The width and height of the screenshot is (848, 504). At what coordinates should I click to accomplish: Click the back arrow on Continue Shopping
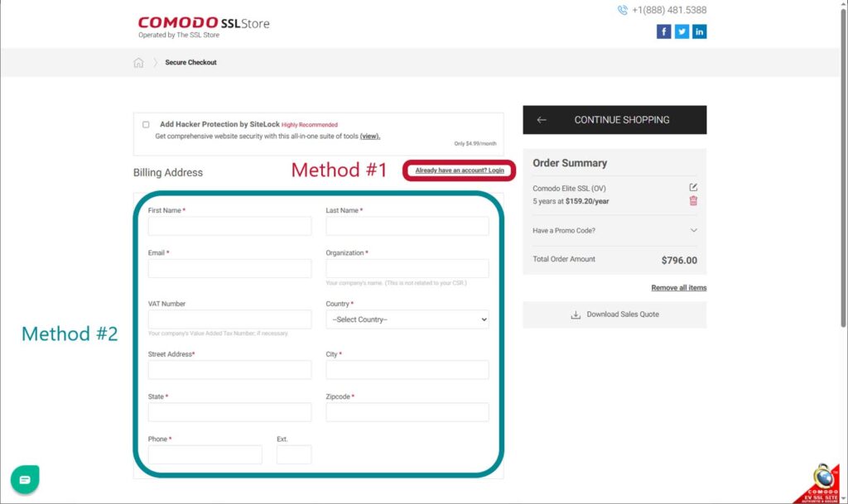(x=542, y=120)
